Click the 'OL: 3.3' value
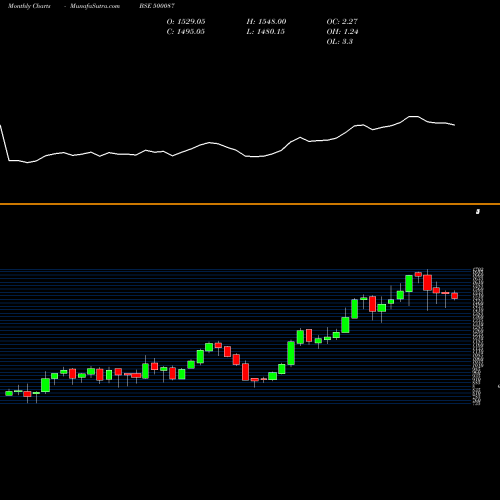Viewport: 500px width, 500px height. [x=340, y=42]
